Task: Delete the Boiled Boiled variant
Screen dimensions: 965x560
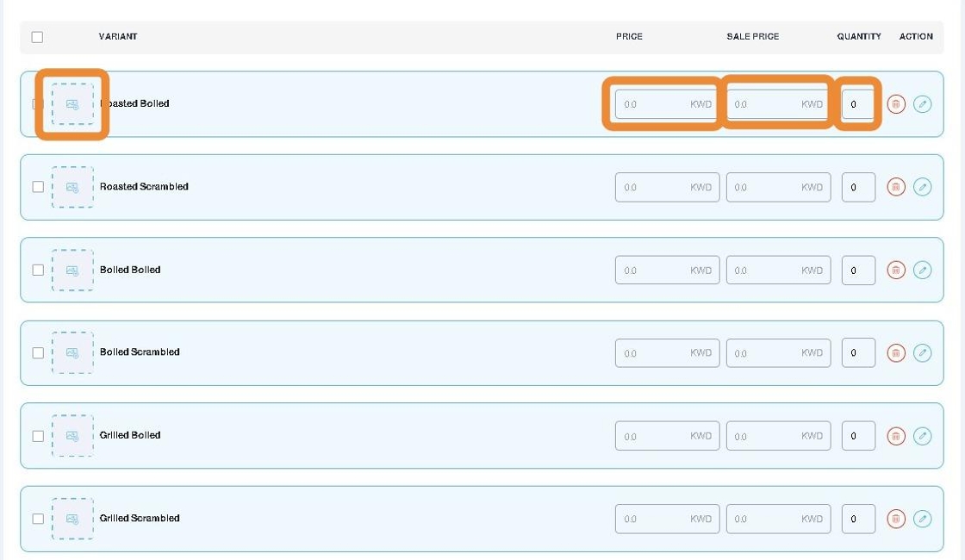Action: [896, 271]
